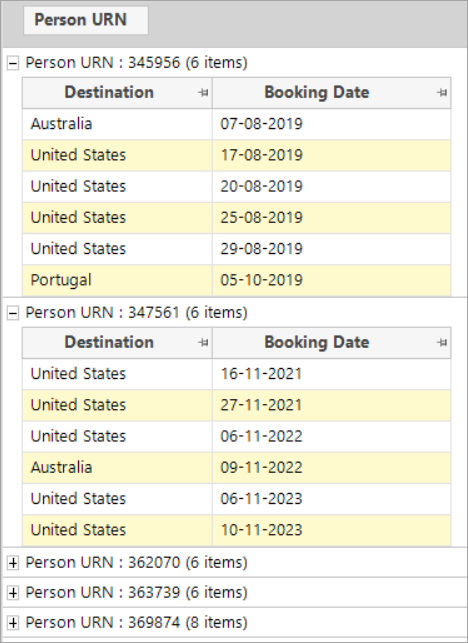This screenshot has height=643, width=468.
Task: Pin Booking Date column in 347561 group
Action: (x=442, y=342)
